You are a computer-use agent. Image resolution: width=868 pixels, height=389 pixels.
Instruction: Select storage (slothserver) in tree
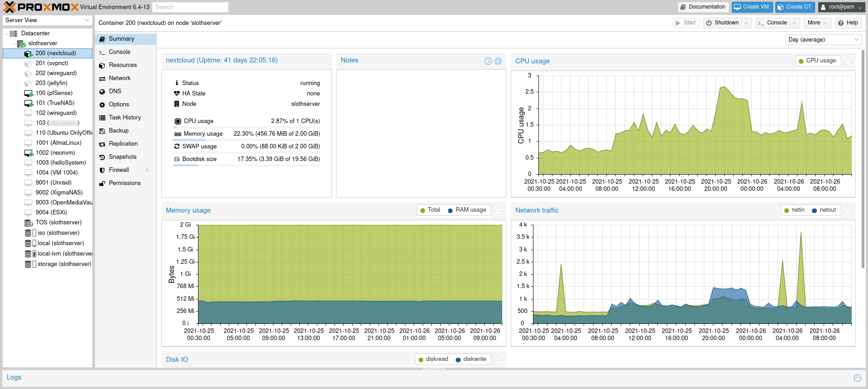click(47, 264)
